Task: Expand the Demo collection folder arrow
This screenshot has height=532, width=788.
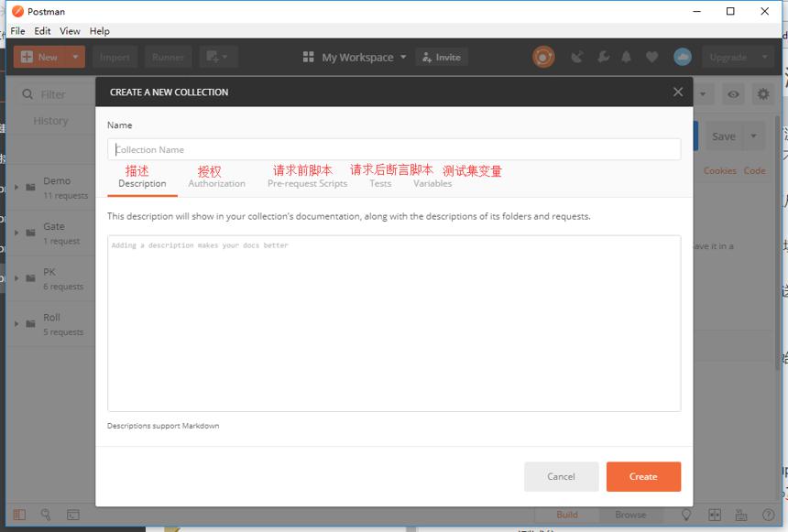Action: pos(16,188)
